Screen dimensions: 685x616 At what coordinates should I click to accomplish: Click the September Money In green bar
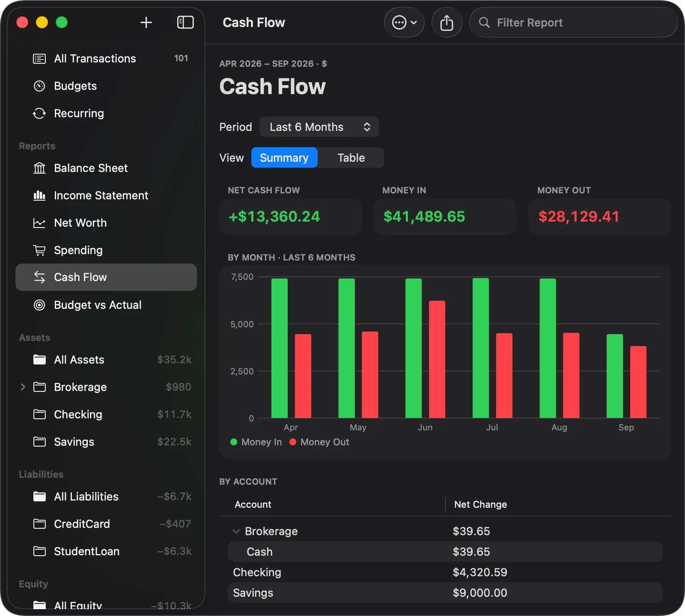coord(615,376)
